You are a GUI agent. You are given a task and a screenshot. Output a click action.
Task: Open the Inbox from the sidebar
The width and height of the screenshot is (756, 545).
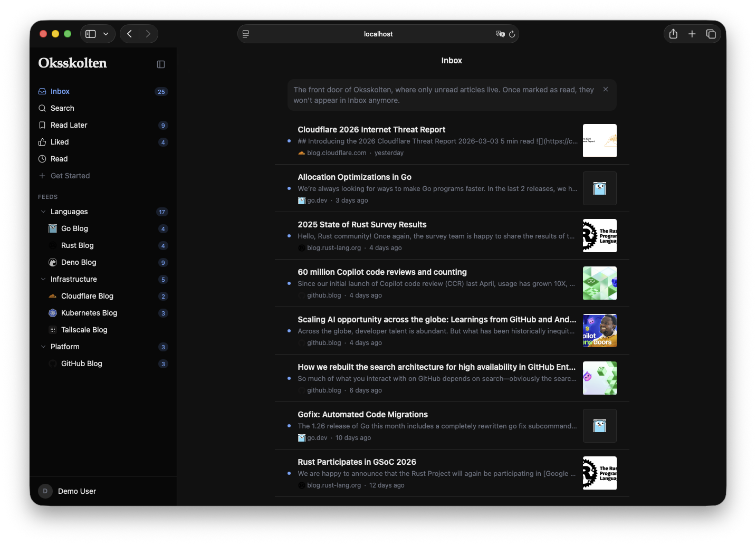pyautogui.click(x=60, y=91)
